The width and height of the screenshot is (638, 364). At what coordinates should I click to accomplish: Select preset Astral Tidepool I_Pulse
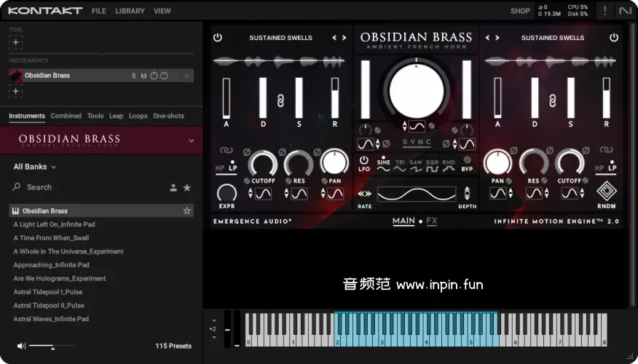click(48, 292)
